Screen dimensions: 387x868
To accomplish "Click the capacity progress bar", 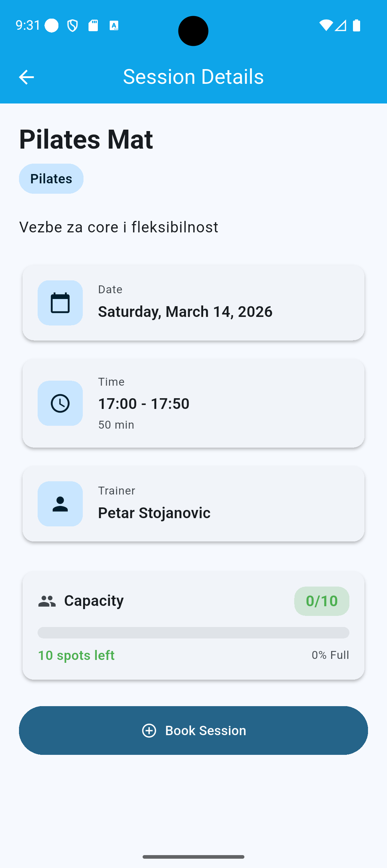I will tap(193, 633).
